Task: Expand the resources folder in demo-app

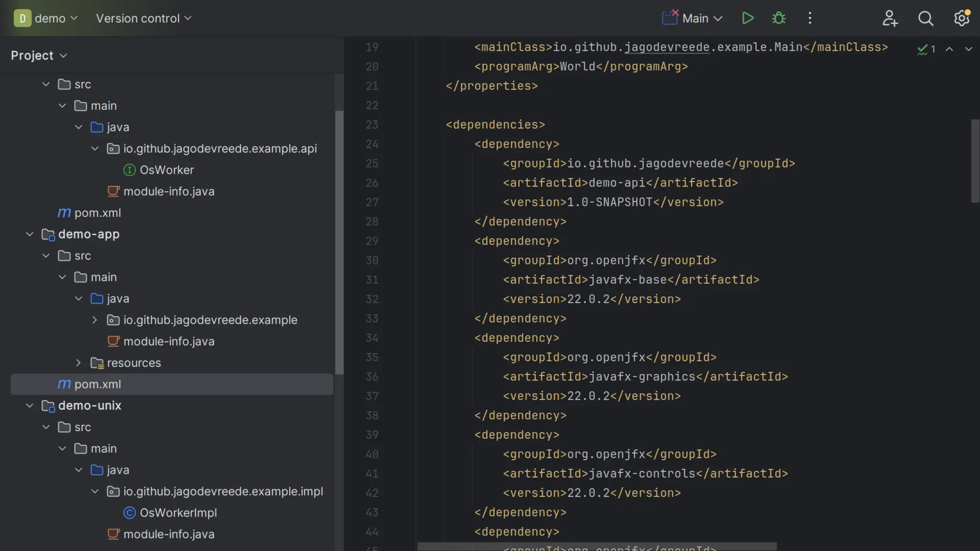Action: (x=78, y=363)
